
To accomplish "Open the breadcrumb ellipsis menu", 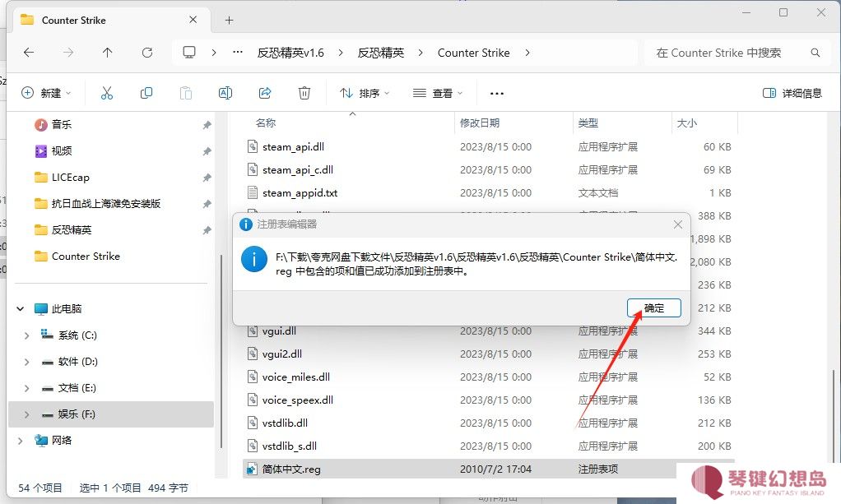I will click(238, 53).
